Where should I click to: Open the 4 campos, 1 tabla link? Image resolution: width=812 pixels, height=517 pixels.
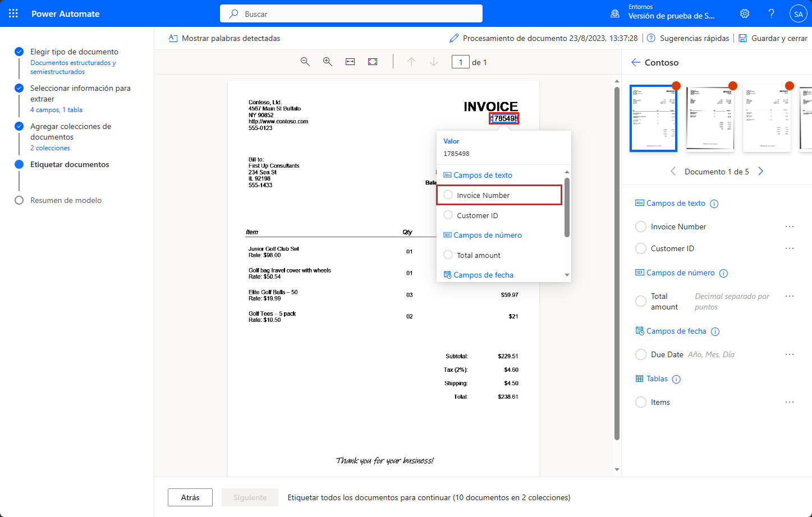(x=56, y=110)
